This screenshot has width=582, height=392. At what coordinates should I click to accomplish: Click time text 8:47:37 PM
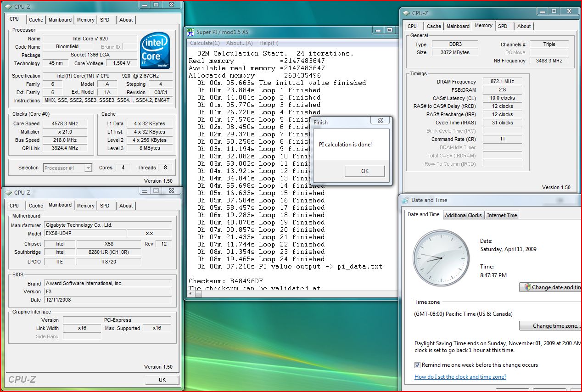[x=493, y=275]
